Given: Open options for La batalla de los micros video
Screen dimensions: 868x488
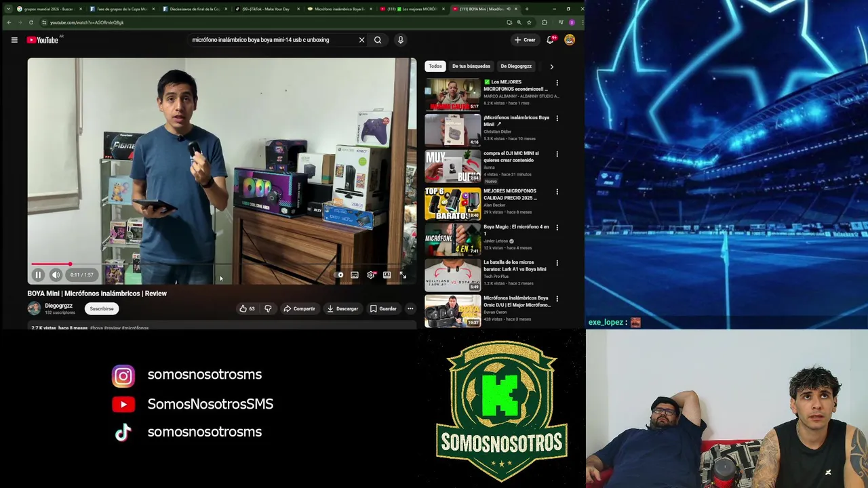Looking at the screenshot, I should click(x=557, y=263).
